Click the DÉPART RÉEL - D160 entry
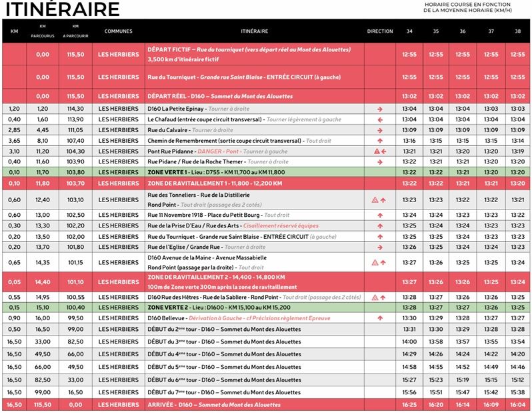 220,96
